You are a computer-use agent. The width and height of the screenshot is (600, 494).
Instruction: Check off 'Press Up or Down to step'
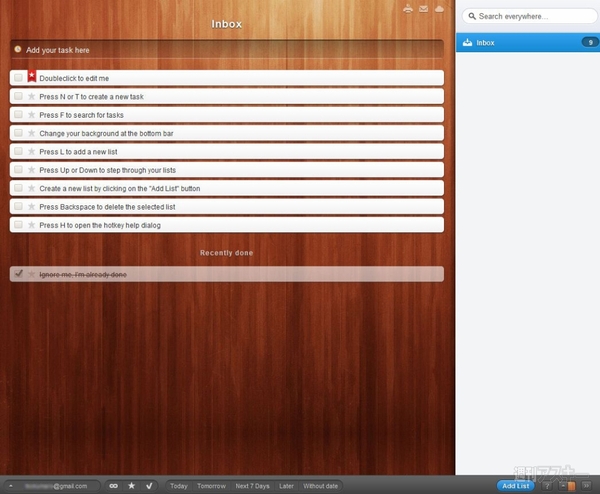pos(18,170)
